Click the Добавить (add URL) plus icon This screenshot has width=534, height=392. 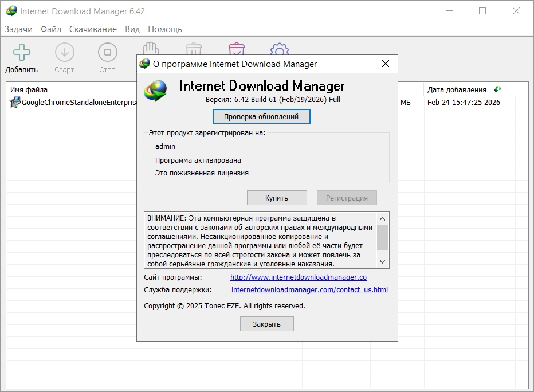pyautogui.click(x=21, y=52)
